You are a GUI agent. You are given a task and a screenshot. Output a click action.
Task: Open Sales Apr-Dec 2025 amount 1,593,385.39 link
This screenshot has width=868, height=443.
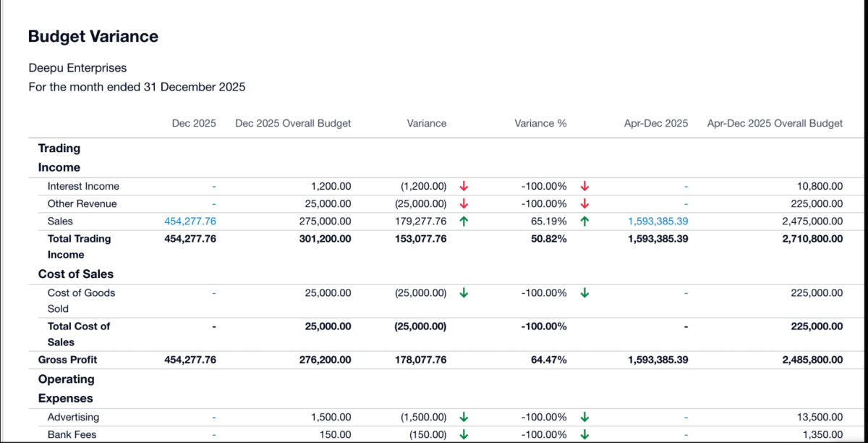(x=658, y=221)
